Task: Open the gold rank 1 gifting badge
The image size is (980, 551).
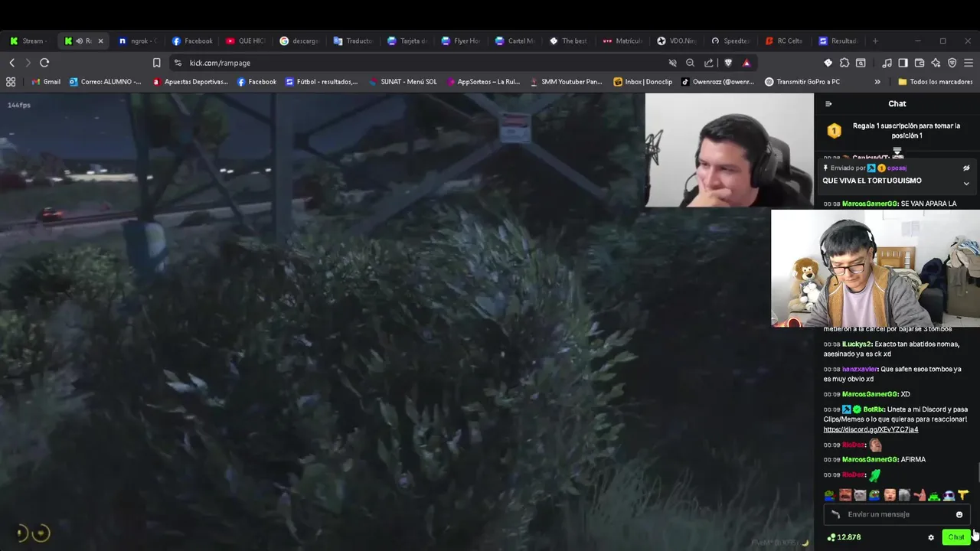Action: coord(834,131)
